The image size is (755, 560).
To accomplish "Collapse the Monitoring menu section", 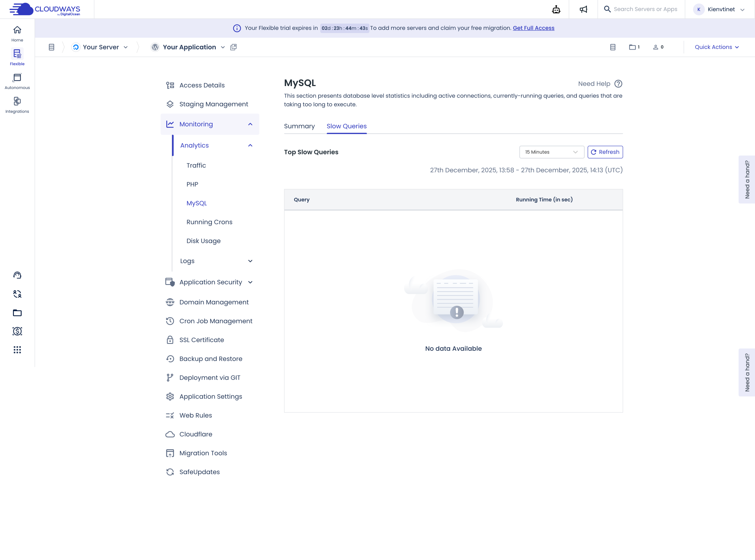I will point(250,124).
